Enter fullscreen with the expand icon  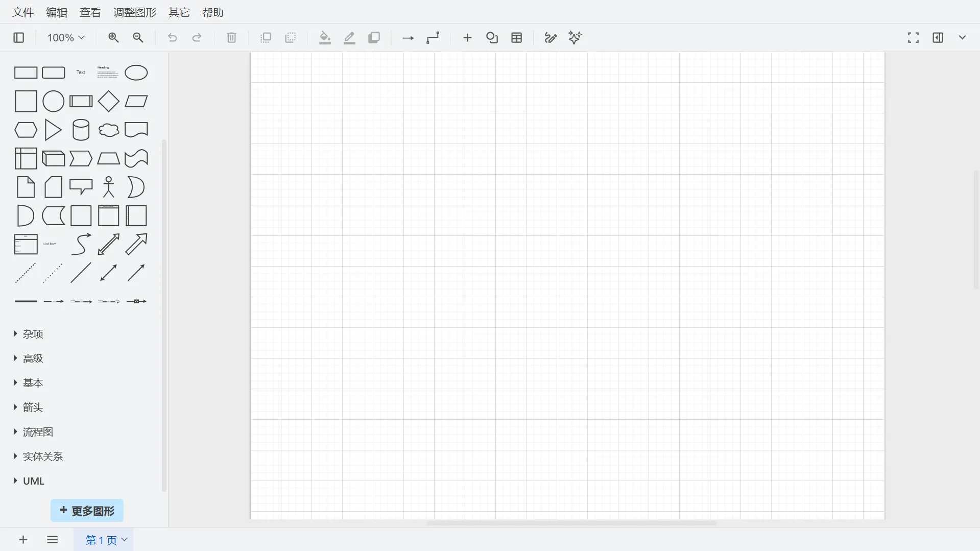click(x=913, y=38)
